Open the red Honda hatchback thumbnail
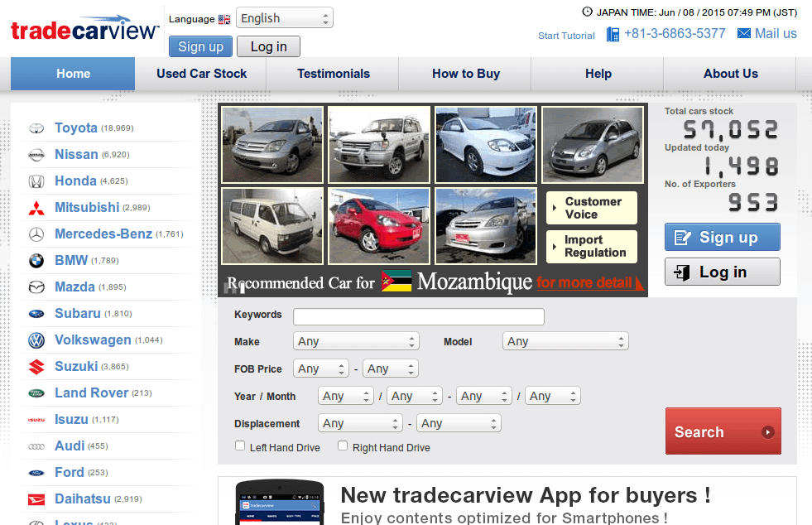The image size is (812, 525). [379, 226]
